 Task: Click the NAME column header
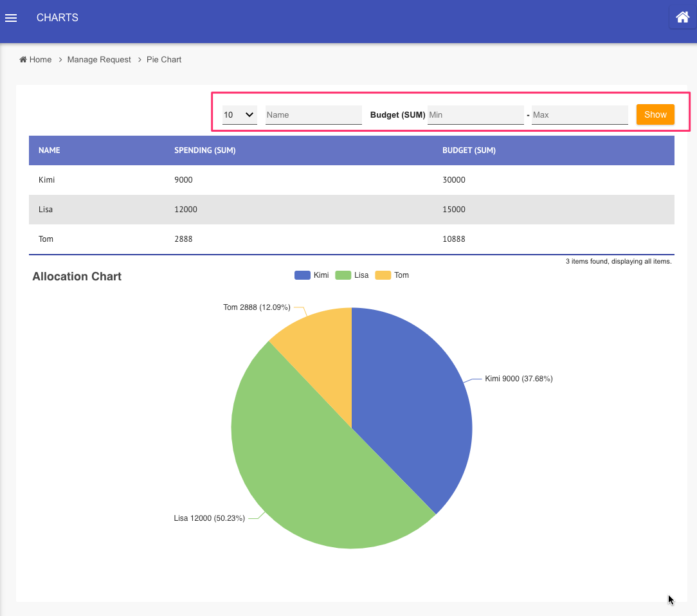pyautogui.click(x=50, y=150)
